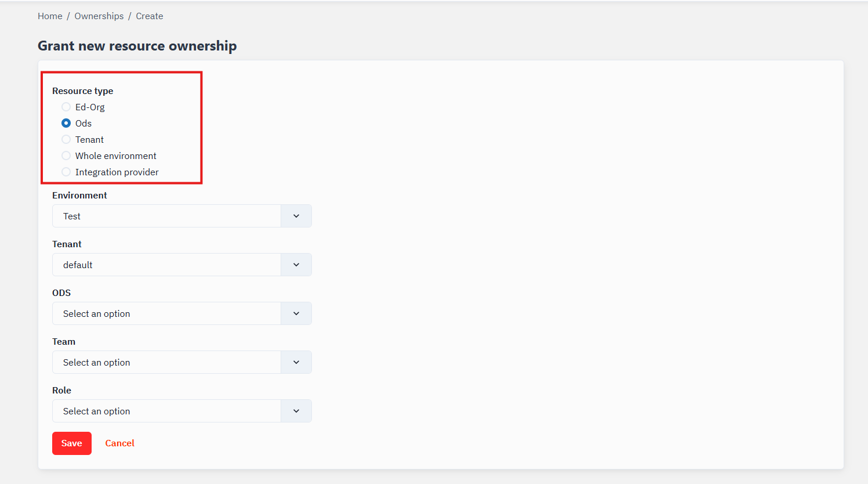Image resolution: width=868 pixels, height=484 pixels.
Task: Click the Environment dropdown chevron icon
Action: click(x=296, y=216)
